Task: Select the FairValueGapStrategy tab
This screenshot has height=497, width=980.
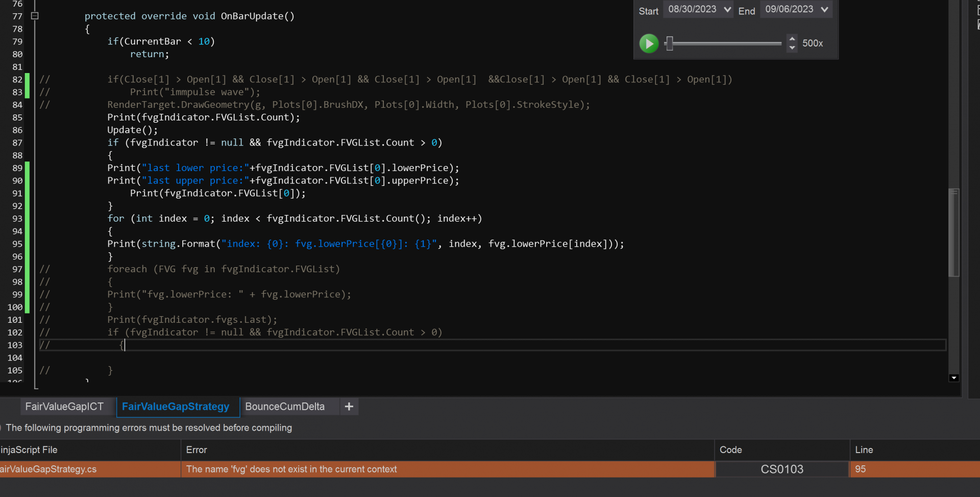Action: [176, 407]
